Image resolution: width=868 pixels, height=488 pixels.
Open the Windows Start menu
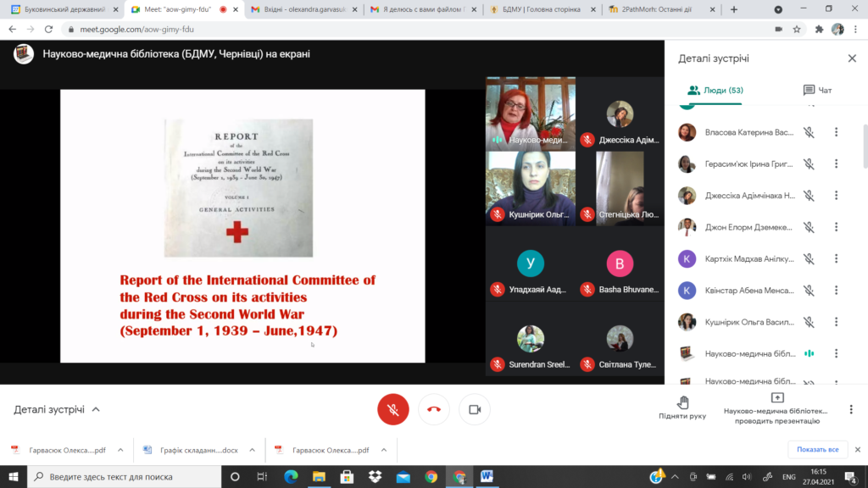(14, 476)
